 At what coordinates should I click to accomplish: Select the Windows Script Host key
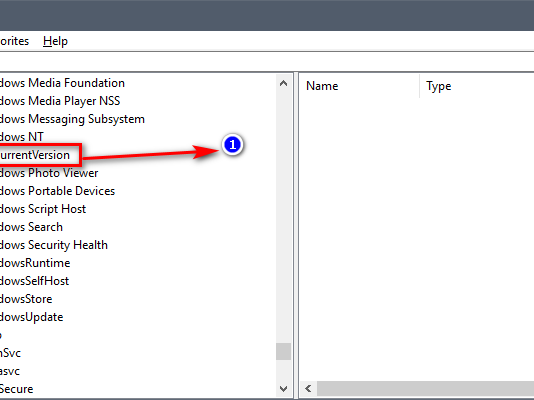pos(43,209)
